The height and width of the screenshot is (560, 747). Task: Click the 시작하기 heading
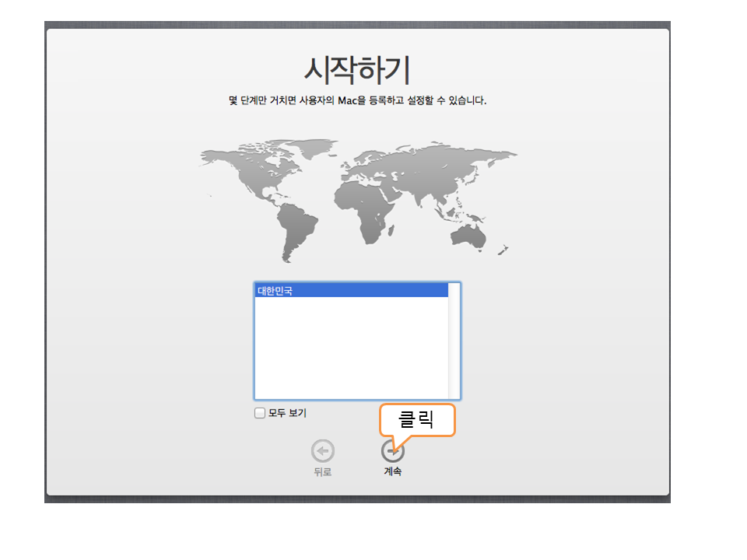coord(356,71)
